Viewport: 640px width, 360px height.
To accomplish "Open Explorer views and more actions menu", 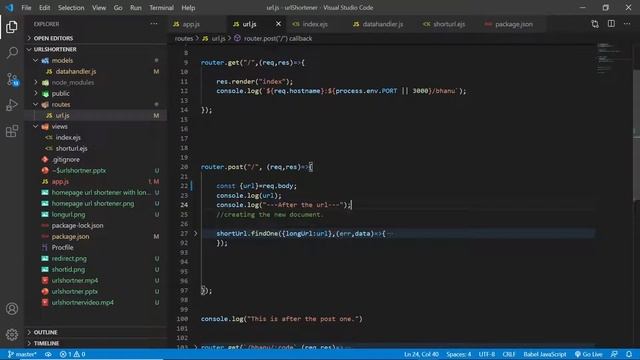I will pyautogui.click(x=154, y=24).
